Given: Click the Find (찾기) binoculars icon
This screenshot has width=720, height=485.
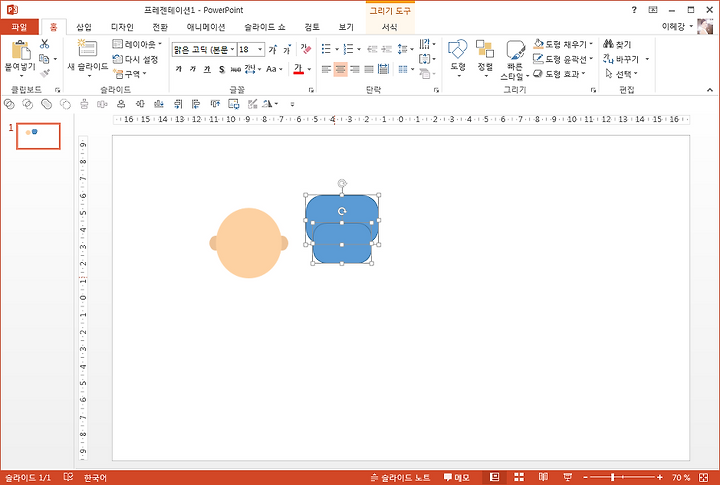Looking at the screenshot, I should click(608, 44).
